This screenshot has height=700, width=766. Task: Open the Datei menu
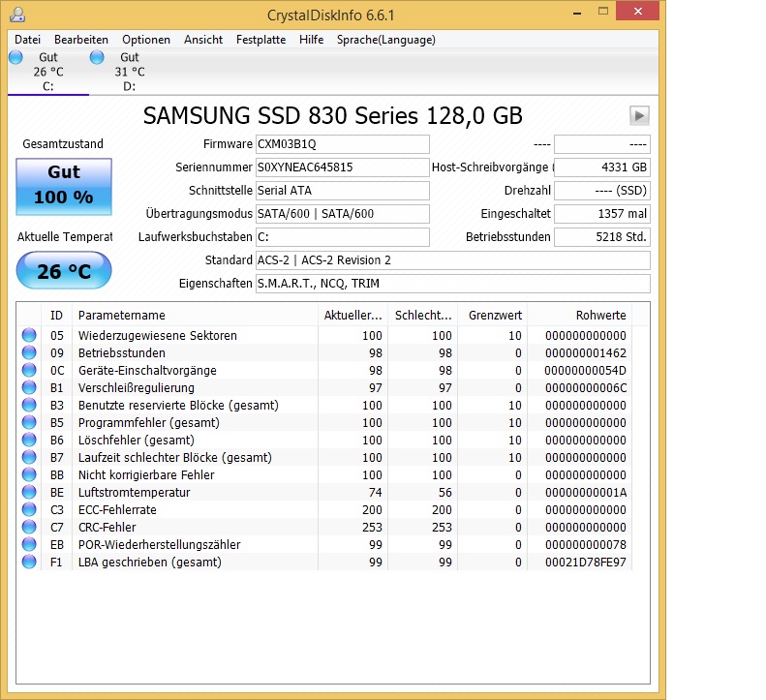[27, 40]
